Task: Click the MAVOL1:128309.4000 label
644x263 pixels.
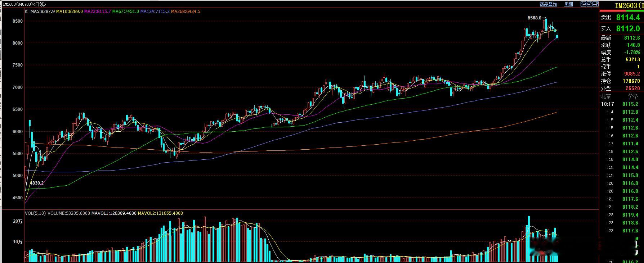Action: [114, 213]
